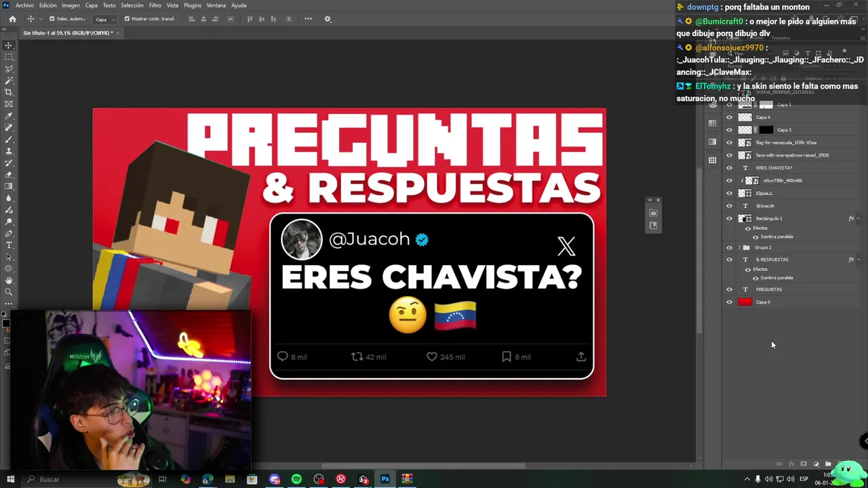The height and width of the screenshot is (488, 868).
Task: Open the Ventana menu
Action: pyautogui.click(x=216, y=5)
